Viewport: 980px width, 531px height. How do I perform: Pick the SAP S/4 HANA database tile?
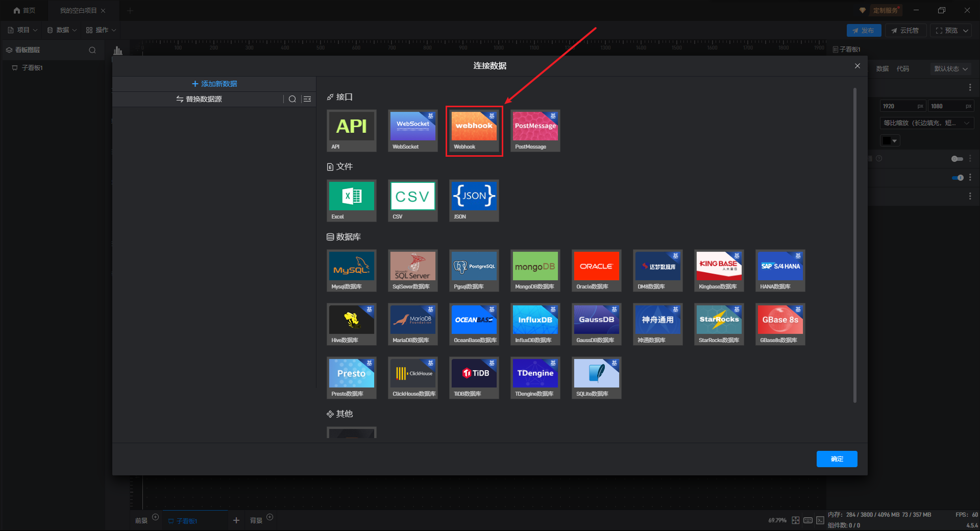click(x=780, y=271)
